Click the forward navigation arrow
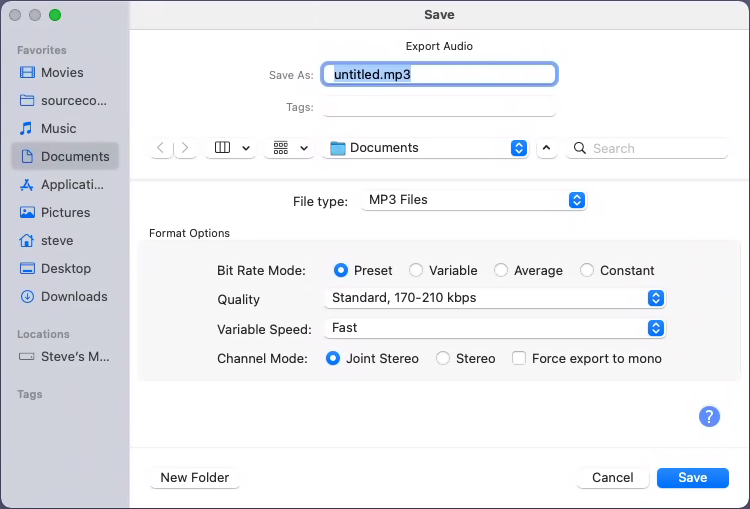 pyautogui.click(x=185, y=148)
